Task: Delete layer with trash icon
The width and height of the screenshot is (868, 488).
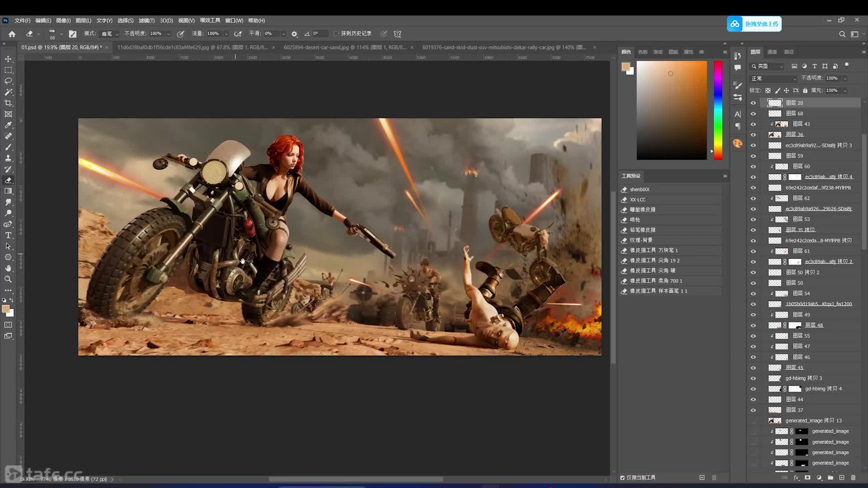Action: (853, 478)
